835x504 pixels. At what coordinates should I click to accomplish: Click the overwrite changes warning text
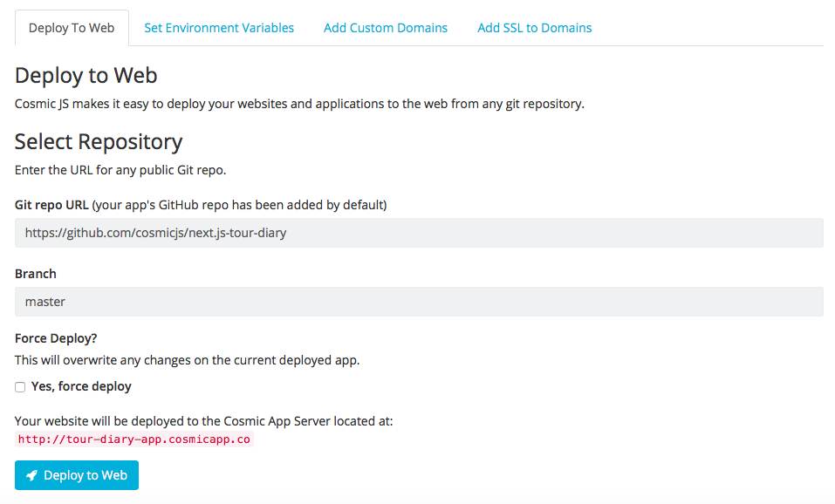pyautogui.click(x=187, y=359)
